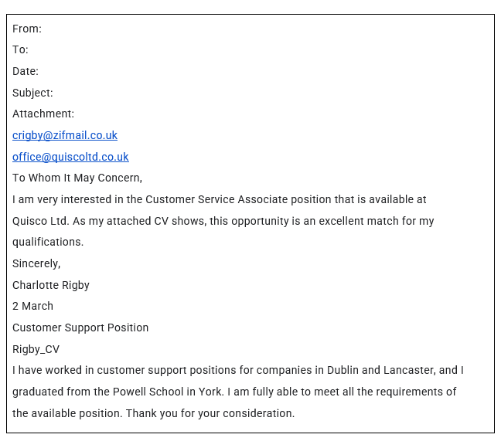The width and height of the screenshot is (501, 448).
Task: Click the "To Whom It May Concern," greeting
Action: pos(77,178)
